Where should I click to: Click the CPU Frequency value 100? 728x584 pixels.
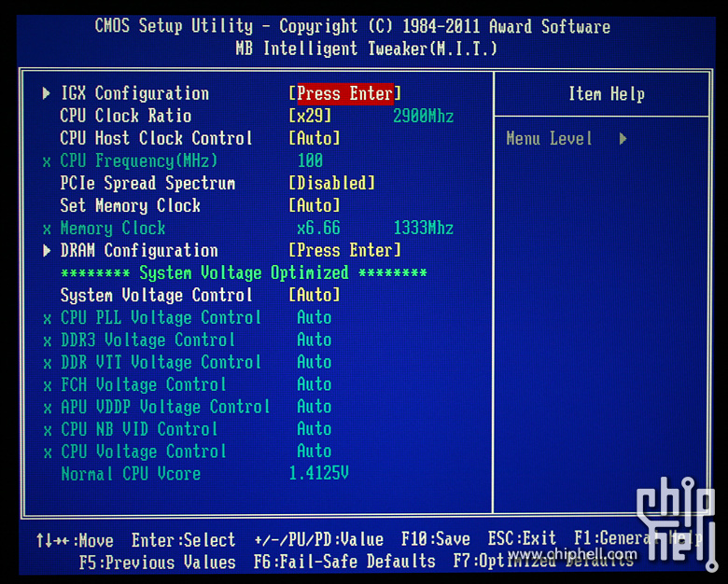(310, 160)
